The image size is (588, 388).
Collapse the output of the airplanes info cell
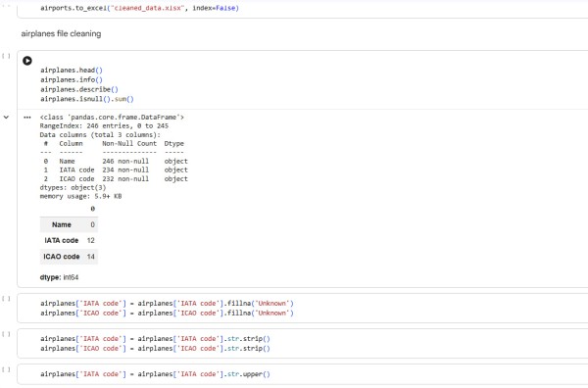(x=6, y=118)
